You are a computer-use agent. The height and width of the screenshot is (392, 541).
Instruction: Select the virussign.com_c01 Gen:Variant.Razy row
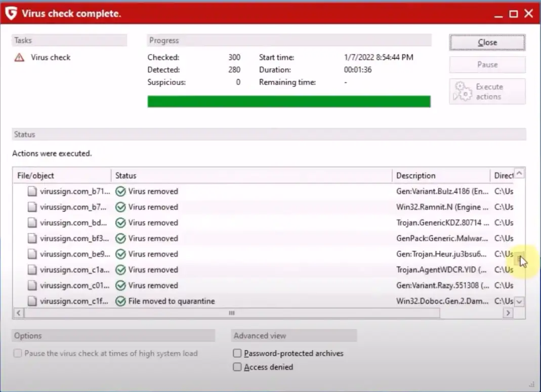253,286
